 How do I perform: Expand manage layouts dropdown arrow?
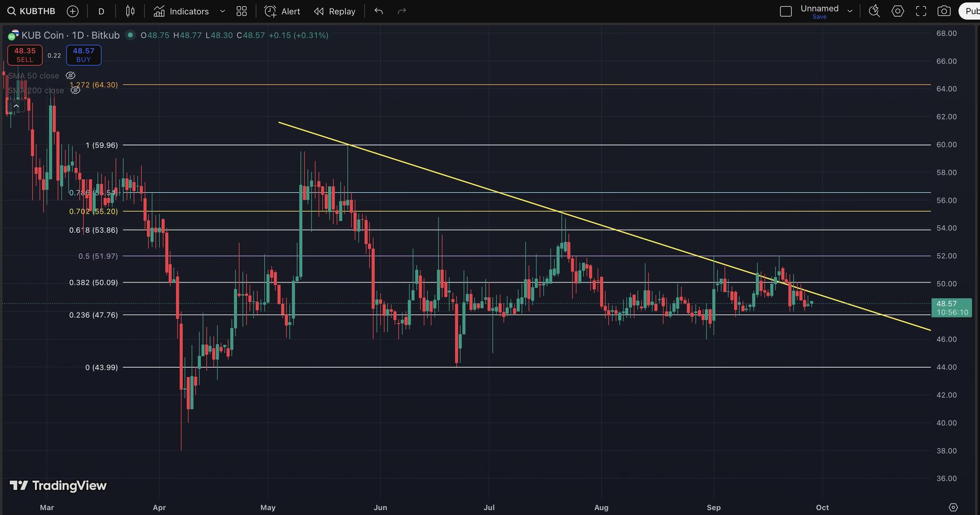(850, 11)
